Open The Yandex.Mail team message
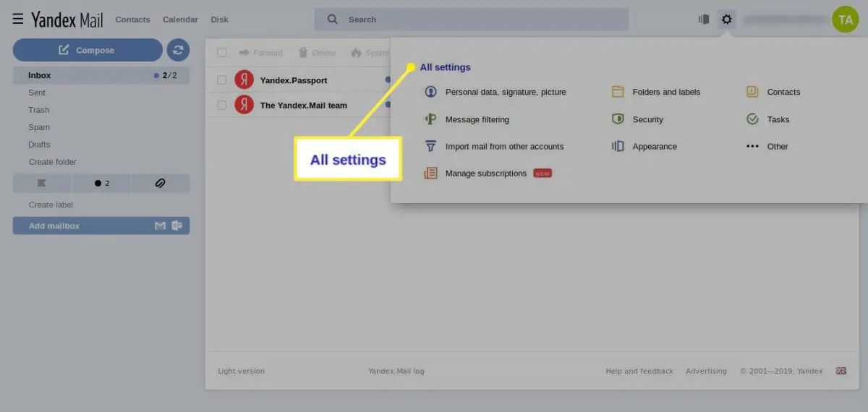Image resolution: width=868 pixels, height=412 pixels. (303, 105)
